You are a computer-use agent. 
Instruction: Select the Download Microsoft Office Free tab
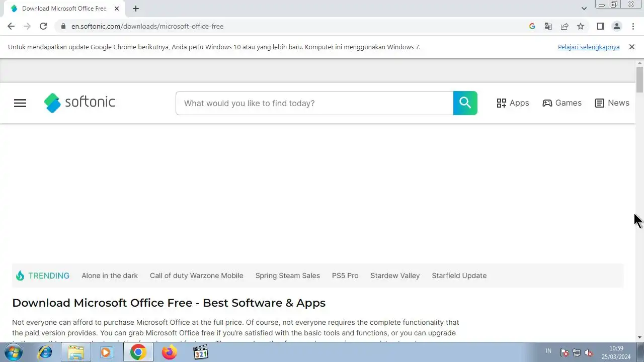tap(64, 9)
